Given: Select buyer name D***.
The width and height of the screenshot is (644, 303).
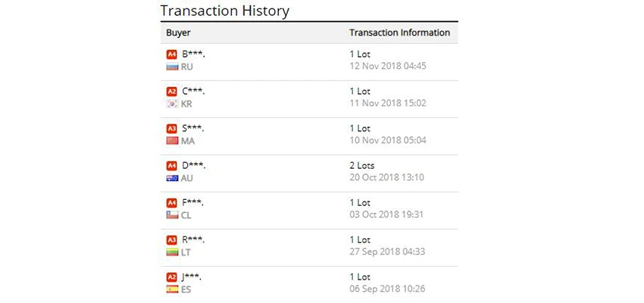Looking at the screenshot, I should (x=194, y=166).
